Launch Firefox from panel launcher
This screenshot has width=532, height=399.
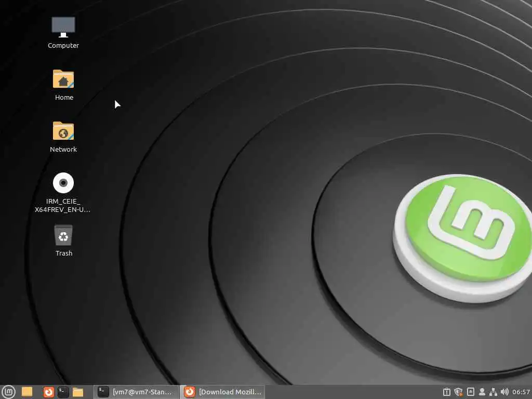tap(49, 392)
